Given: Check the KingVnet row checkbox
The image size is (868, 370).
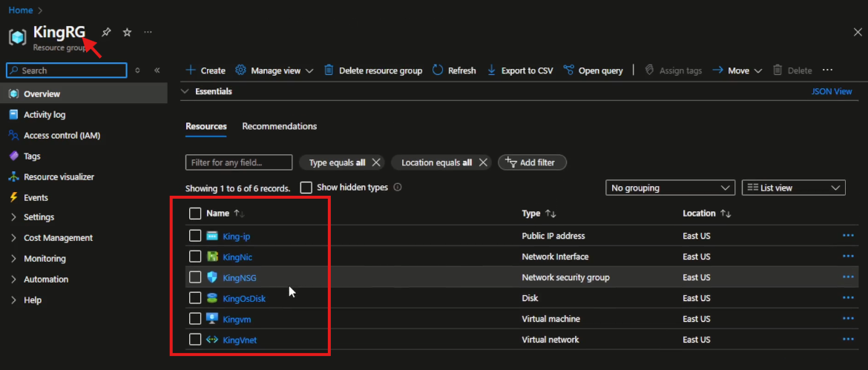Looking at the screenshot, I should 195,340.
